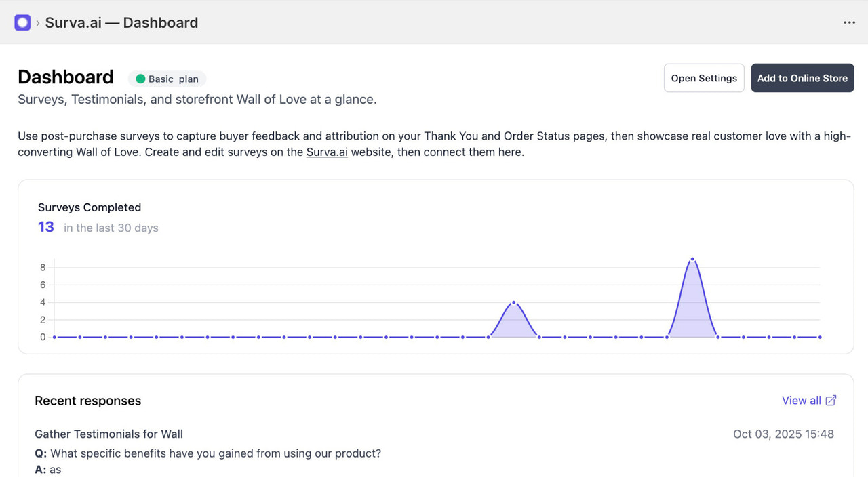Click the 13 surveys completed count

(x=46, y=227)
